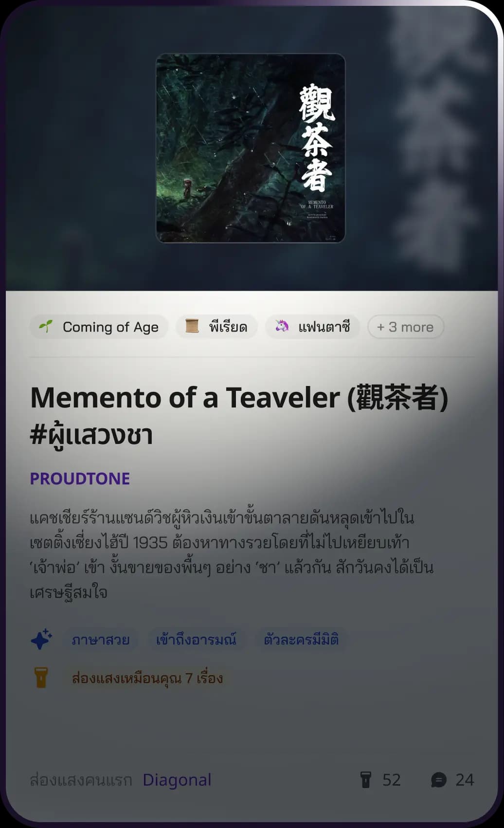The width and height of the screenshot is (504, 828).
Task: Read the story synopsis paragraph
Action: [x=232, y=555]
